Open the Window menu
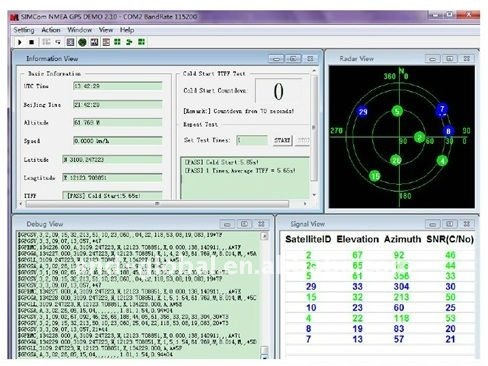 click(x=79, y=30)
